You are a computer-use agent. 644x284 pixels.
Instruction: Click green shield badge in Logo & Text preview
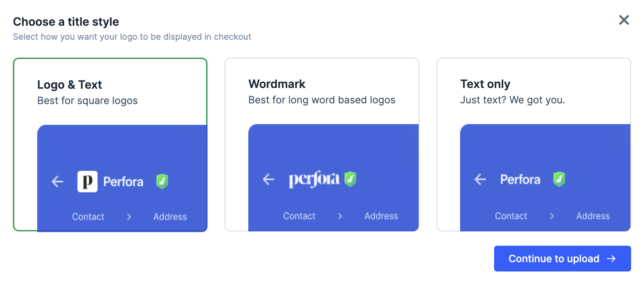point(162,181)
